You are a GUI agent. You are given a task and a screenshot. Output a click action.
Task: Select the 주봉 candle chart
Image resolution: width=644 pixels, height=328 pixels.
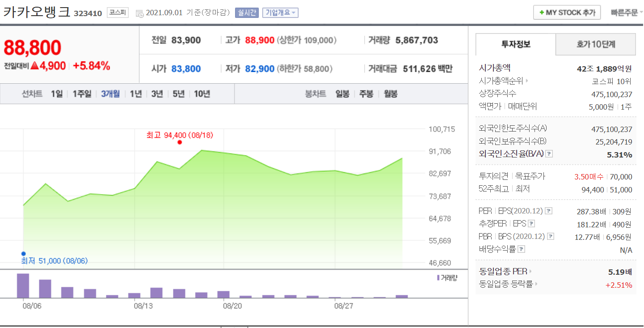(366, 94)
